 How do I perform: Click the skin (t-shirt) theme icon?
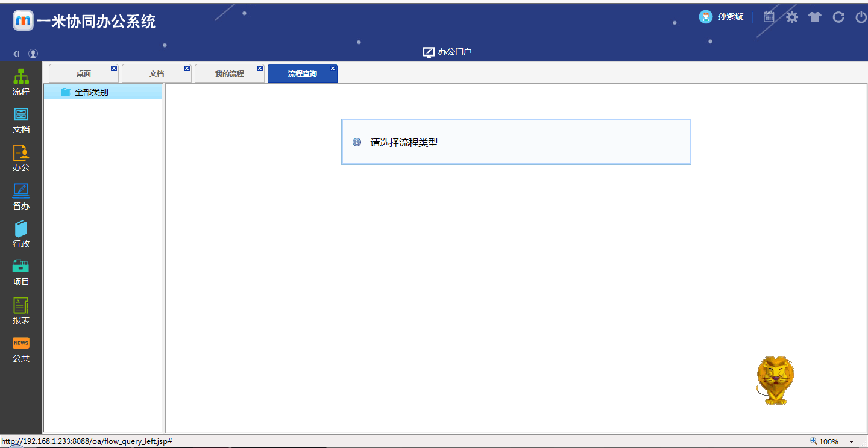pyautogui.click(x=815, y=17)
